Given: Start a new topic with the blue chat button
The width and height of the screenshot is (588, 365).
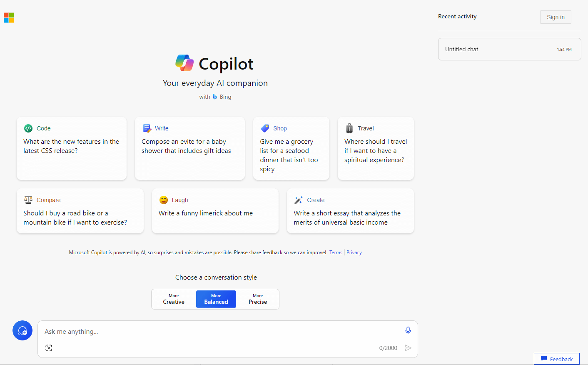Looking at the screenshot, I should (22, 330).
